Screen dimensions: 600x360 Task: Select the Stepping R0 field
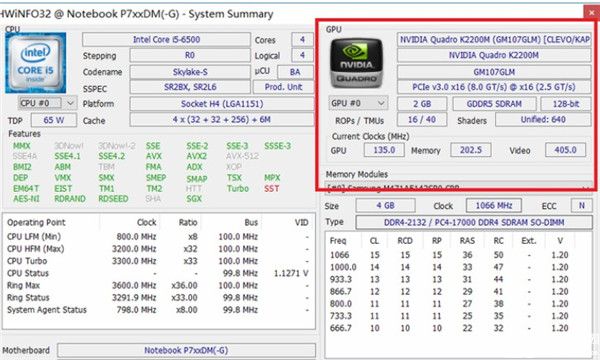[190, 55]
